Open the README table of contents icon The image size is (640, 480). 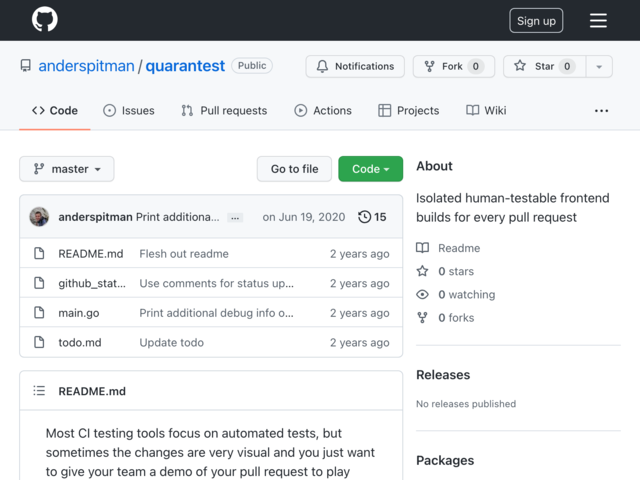click(39, 391)
